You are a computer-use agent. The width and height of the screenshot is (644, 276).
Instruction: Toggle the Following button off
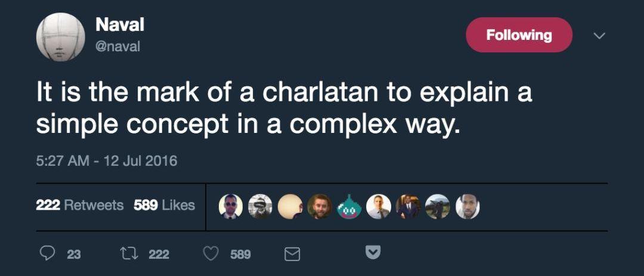click(519, 35)
